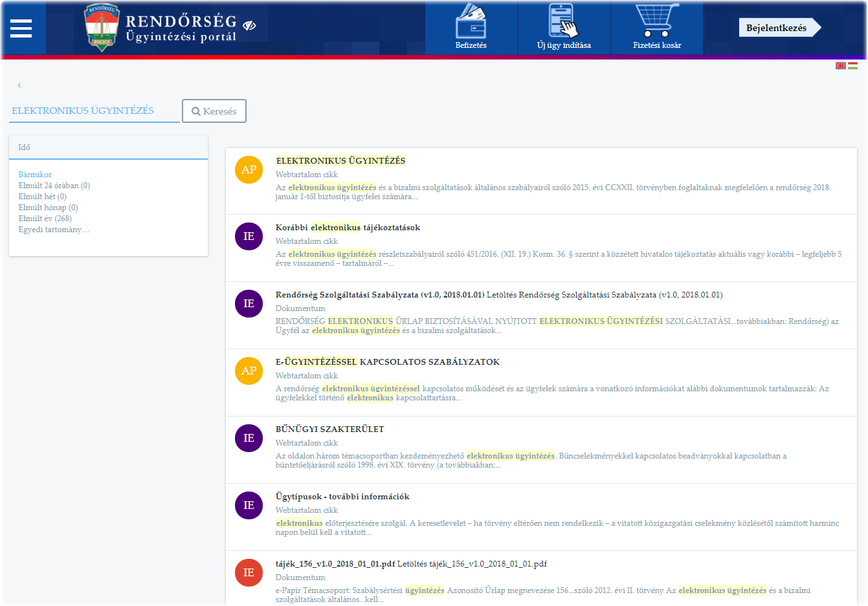Toggle the accessibility eye icon

click(x=249, y=25)
